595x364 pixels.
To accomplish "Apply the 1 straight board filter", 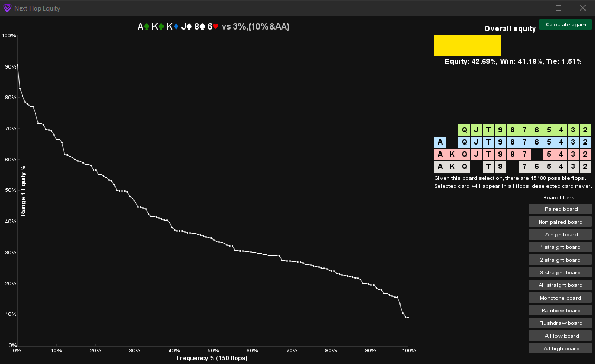I will click(x=560, y=247).
